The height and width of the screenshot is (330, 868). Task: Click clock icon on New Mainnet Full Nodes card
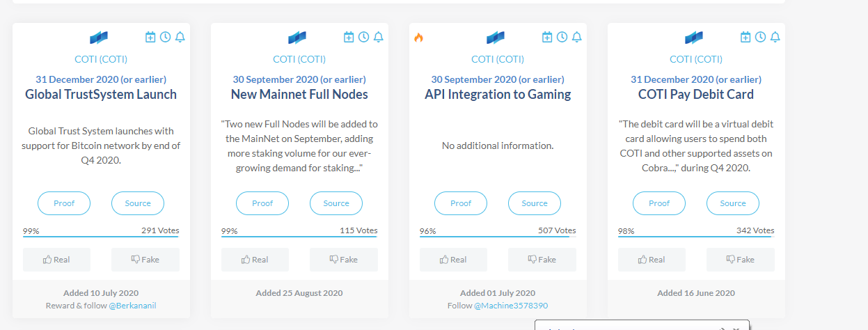pos(363,37)
